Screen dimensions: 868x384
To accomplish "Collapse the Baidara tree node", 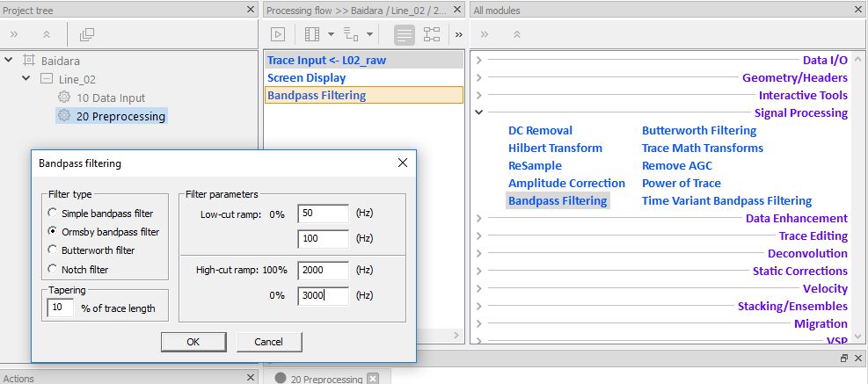I will [x=8, y=60].
